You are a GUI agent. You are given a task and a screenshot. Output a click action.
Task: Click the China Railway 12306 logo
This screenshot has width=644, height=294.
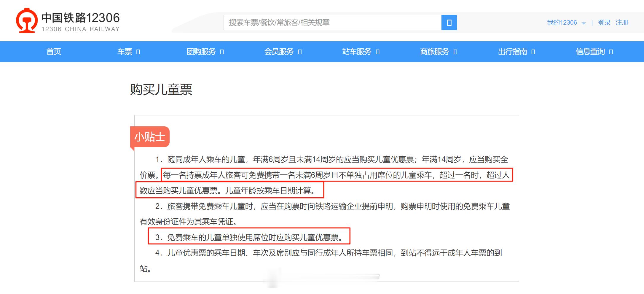(68, 20)
